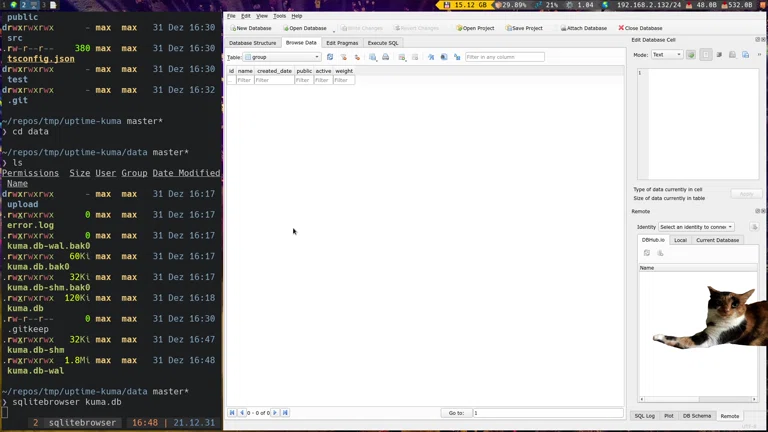
Task: Open the SQL Log bottom tab
Action: click(x=645, y=416)
